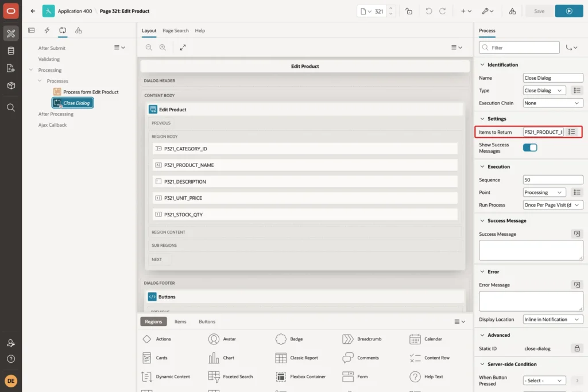Open Application 400 breadcrumb link

(75, 11)
